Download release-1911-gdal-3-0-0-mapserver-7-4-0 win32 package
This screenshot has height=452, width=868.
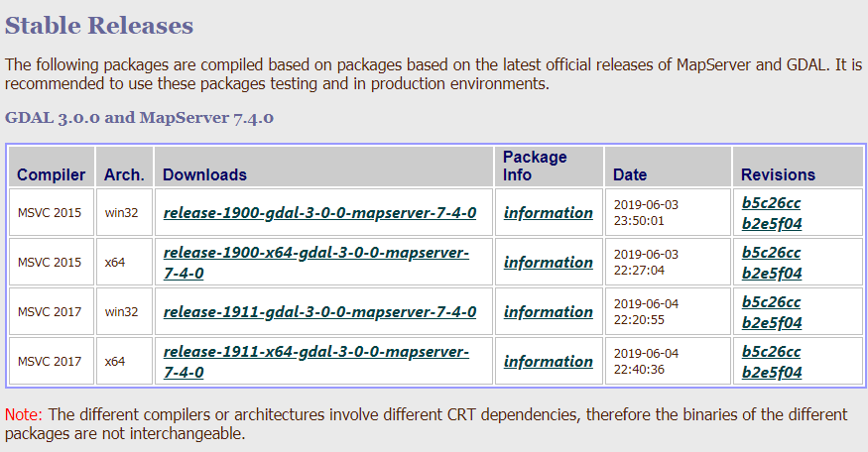point(319,312)
